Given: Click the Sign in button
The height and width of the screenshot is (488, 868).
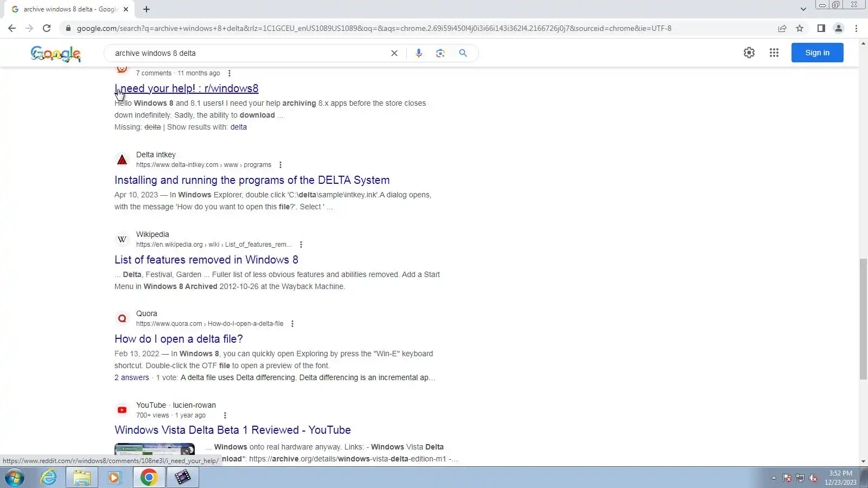Looking at the screenshot, I should (x=817, y=53).
